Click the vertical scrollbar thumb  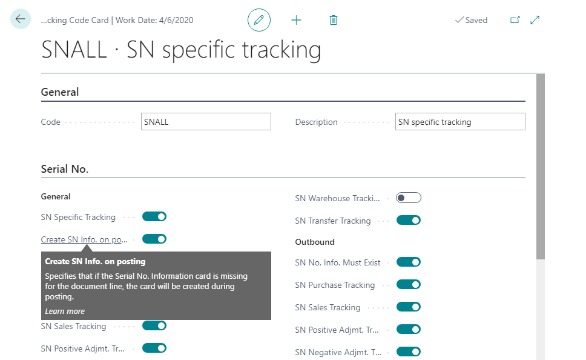coord(540,166)
